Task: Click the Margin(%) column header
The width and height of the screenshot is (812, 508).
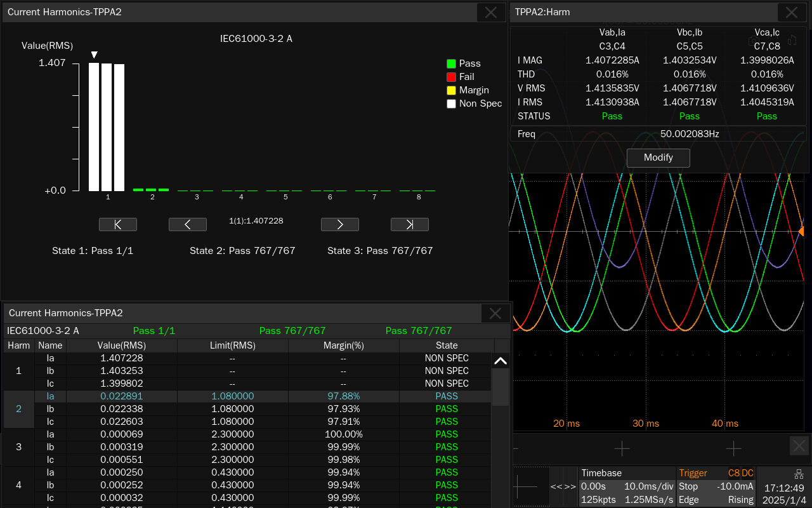Action: click(x=343, y=345)
